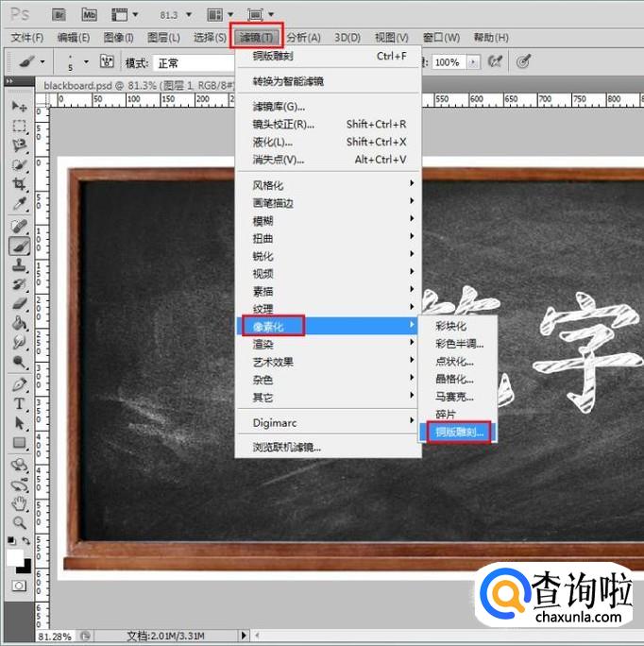Toggle Quick Mask mode
The width and height of the screenshot is (644, 646).
pyautogui.click(x=19, y=586)
